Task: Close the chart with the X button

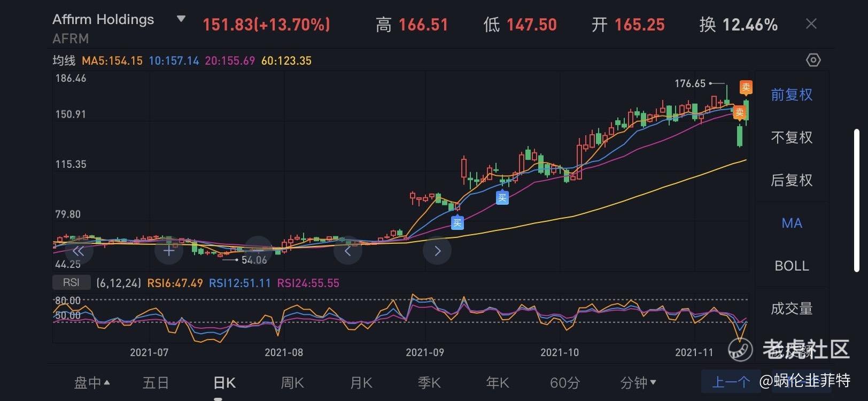Action: click(811, 24)
